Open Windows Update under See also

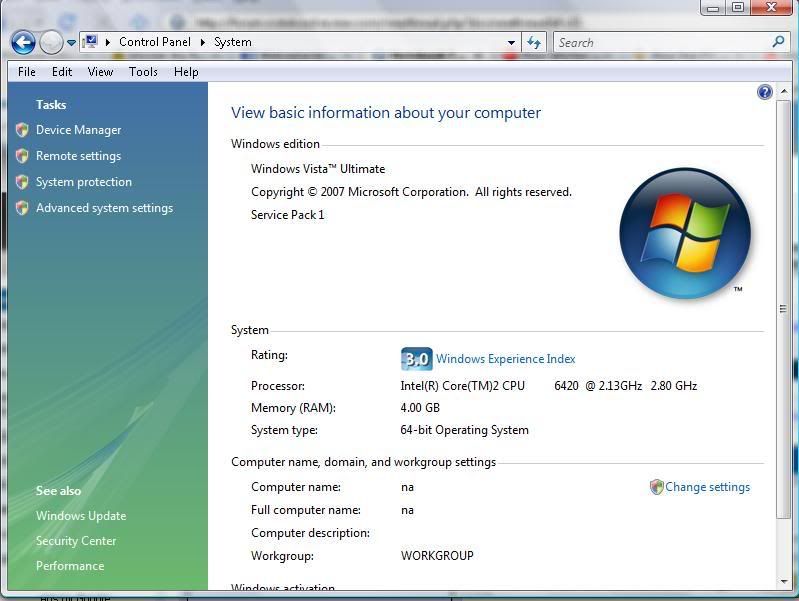pos(81,516)
